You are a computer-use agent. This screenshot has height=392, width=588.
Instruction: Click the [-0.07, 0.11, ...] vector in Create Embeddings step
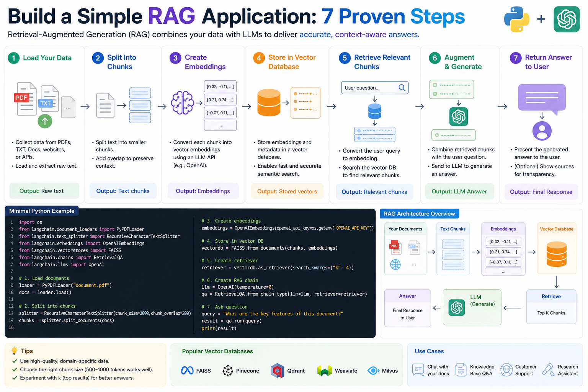pyautogui.click(x=220, y=113)
